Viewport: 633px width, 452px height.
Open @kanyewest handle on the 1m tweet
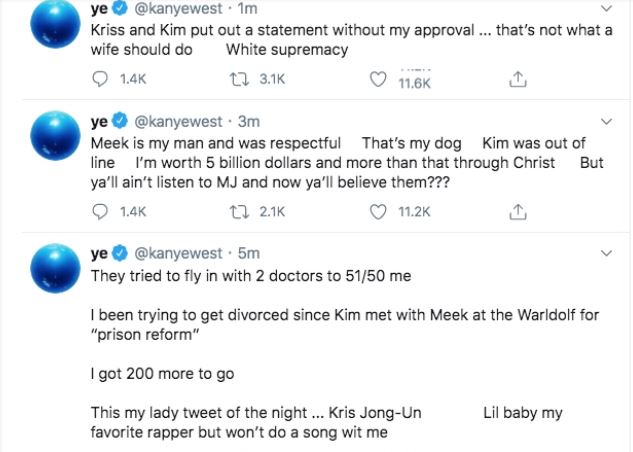coord(178,8)
